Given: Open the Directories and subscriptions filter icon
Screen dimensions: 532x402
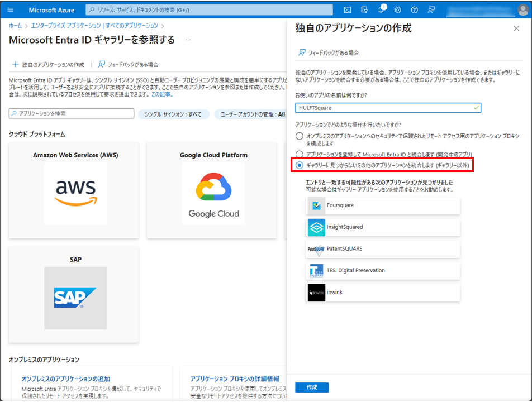Looking at the screenshot, I should (364, 9).
